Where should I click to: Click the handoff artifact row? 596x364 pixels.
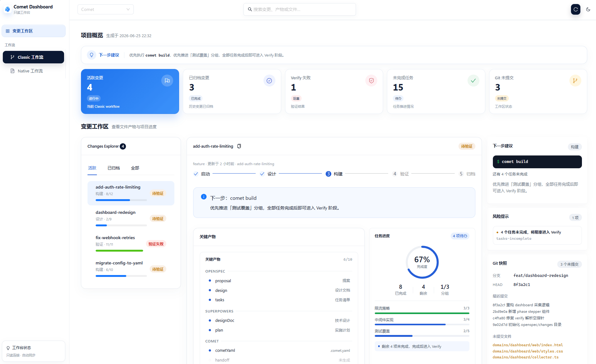279,360
